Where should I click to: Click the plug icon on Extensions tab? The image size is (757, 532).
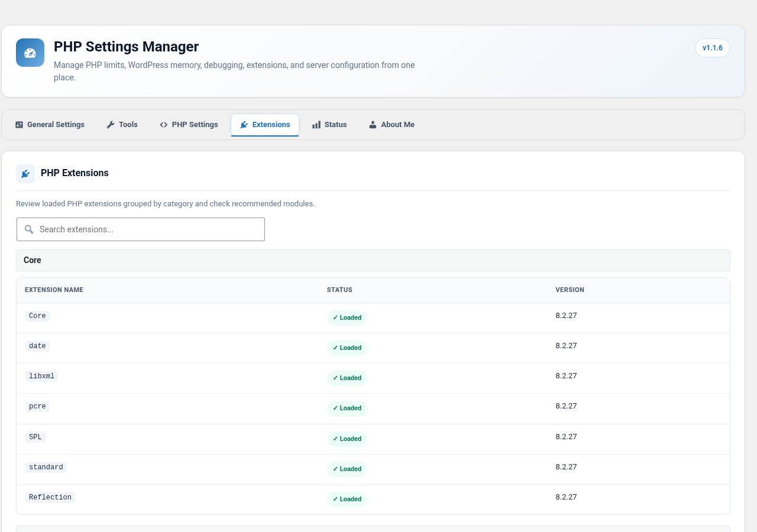(244, 125)
